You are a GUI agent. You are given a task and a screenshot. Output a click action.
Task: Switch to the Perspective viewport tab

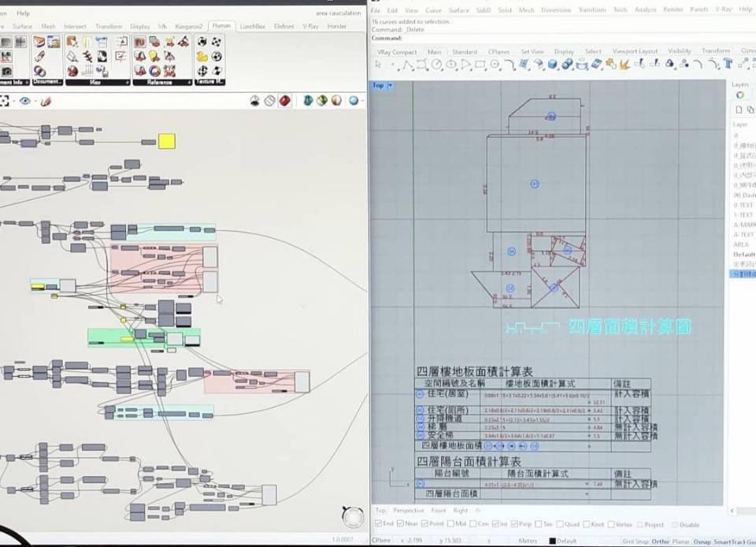click(x=409, y=510)
